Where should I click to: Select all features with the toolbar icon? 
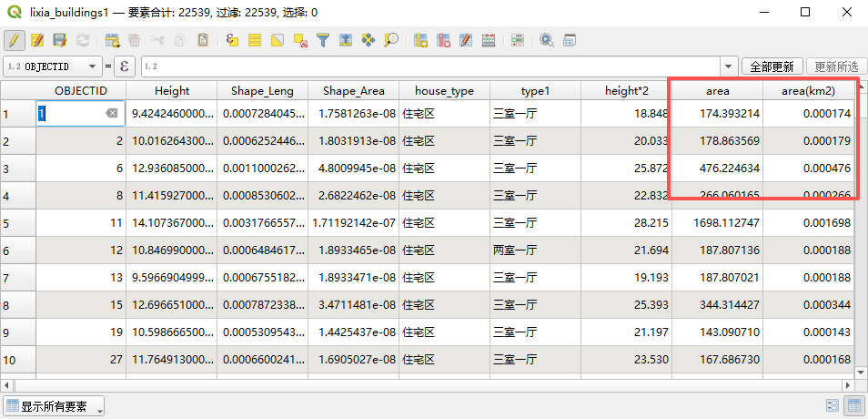pyautogui.click(x=255, y=40)
